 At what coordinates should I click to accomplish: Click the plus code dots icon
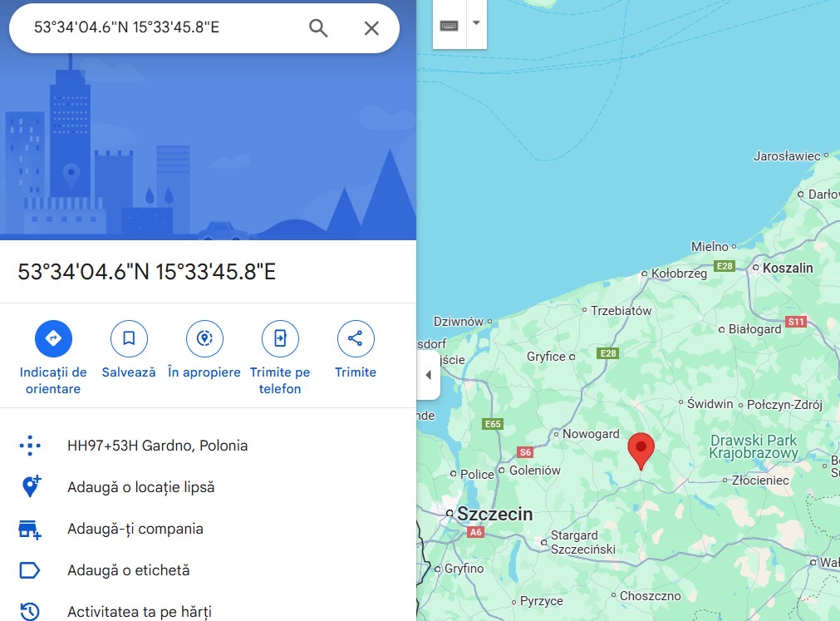click(30, 446)
